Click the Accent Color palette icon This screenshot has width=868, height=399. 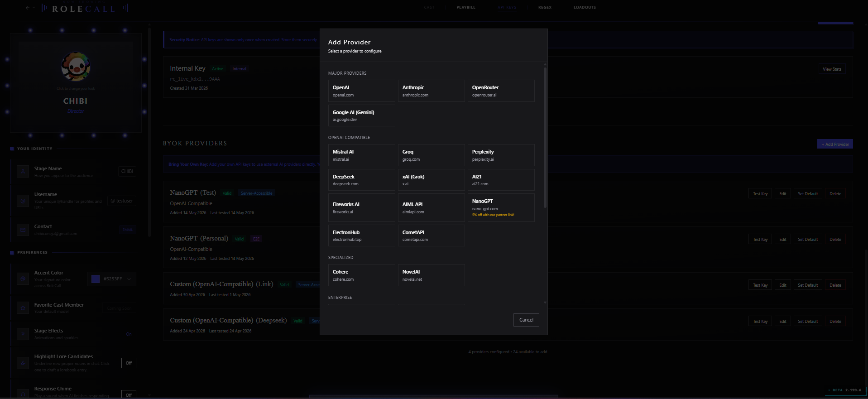(x=23, y=279)
